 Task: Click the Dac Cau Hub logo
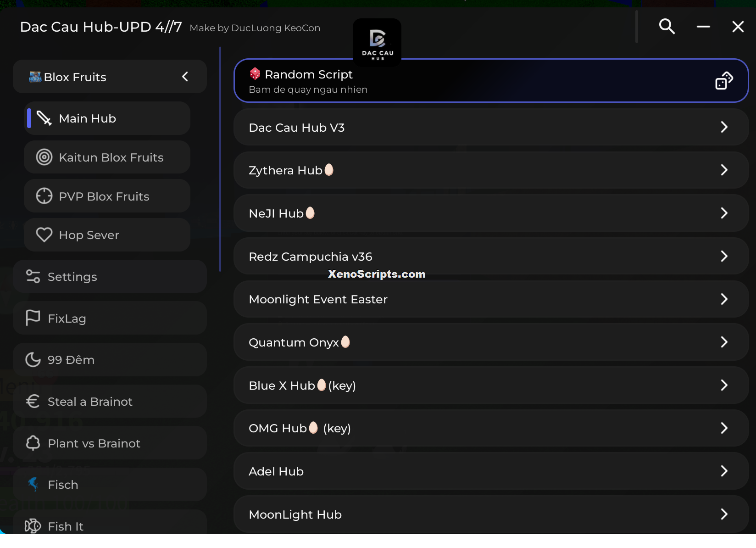[377, 42]
